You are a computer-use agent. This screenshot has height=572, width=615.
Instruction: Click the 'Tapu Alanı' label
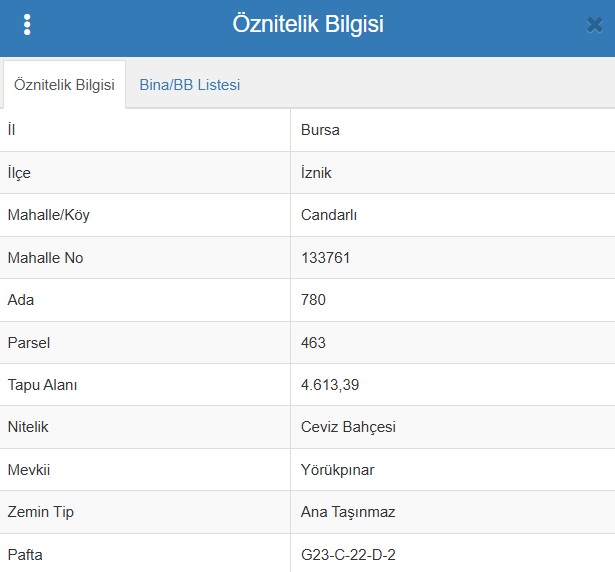click(42, 385)
